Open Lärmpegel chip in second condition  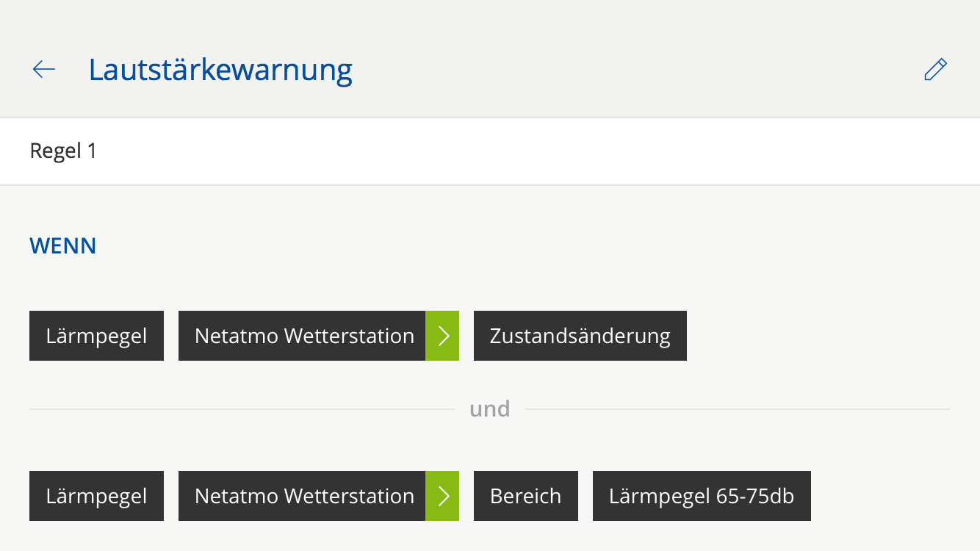[96, 496]
